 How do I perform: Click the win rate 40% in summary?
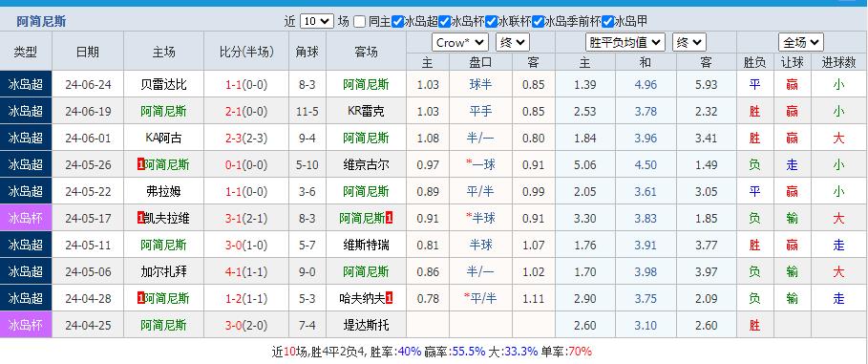pyautogui.click(x=410, y=352)
